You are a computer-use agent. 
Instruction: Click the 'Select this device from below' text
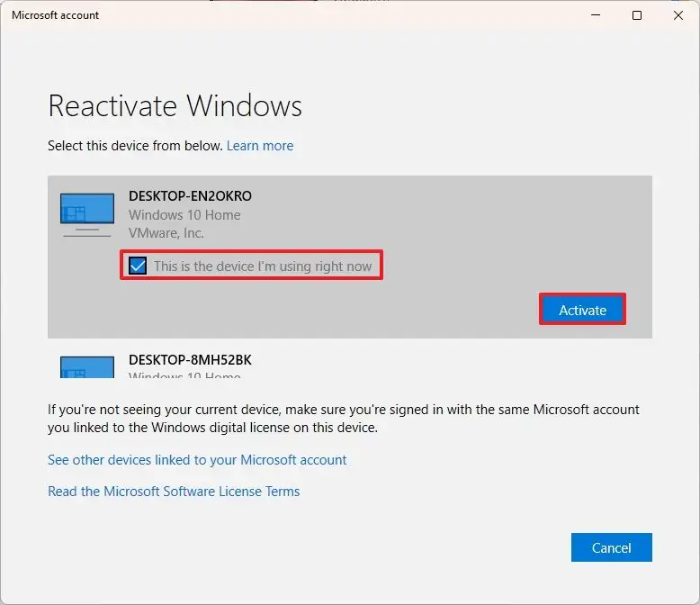[x=135, y=146]
